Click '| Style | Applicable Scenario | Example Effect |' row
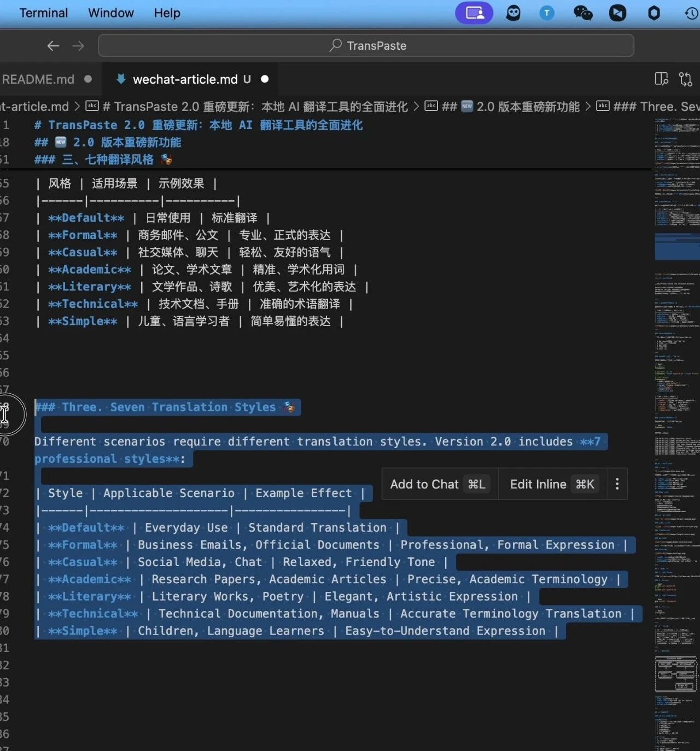This screenshot has height=751, width=700. point(201,493)
